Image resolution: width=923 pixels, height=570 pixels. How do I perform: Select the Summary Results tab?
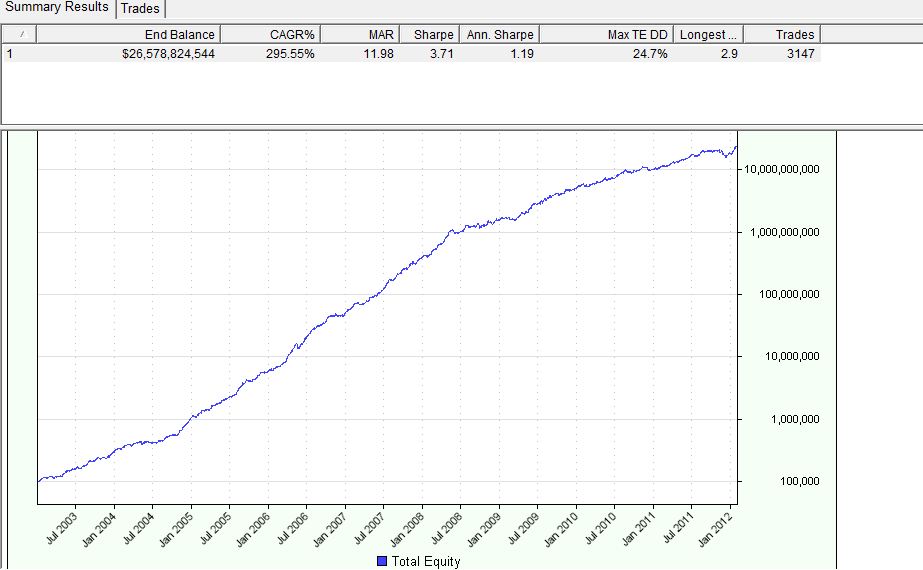[57, 8]
